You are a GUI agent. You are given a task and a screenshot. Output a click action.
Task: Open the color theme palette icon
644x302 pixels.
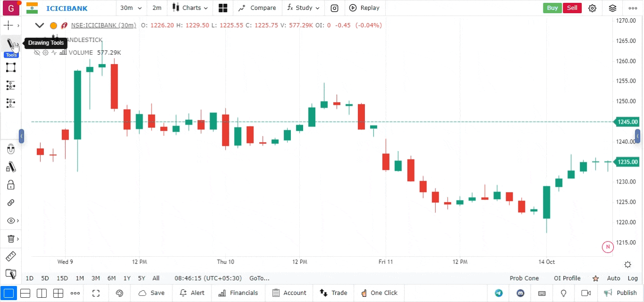pos(119,293)
